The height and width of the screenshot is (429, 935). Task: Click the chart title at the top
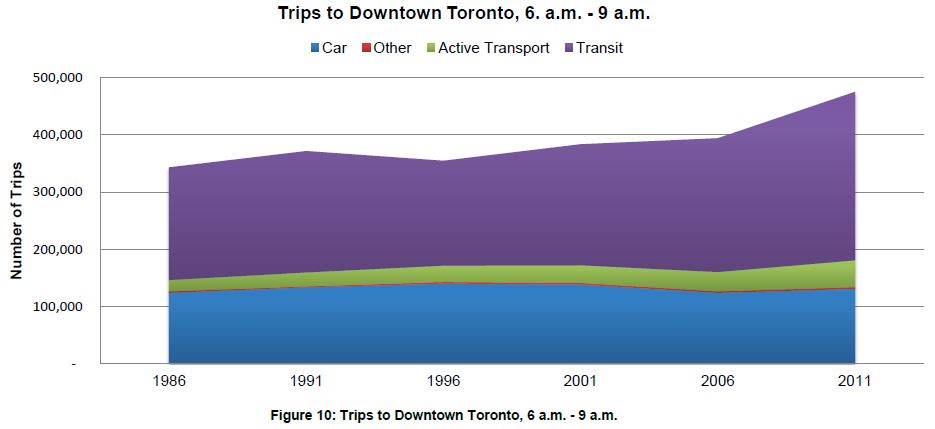(x=466, y=15)
